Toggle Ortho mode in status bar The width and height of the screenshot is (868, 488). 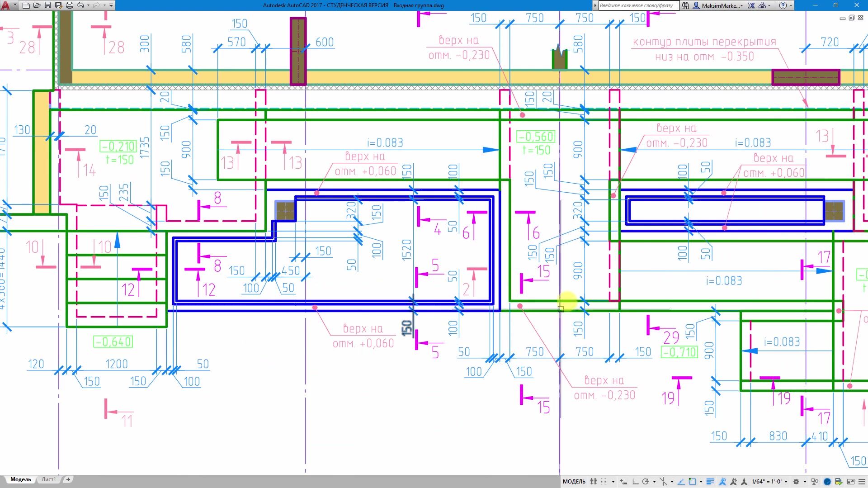click(635, 482)
